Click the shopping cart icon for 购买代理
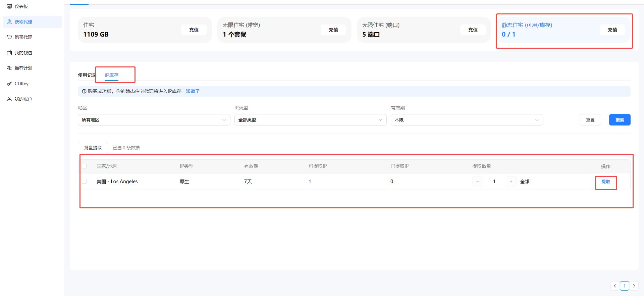This screenshot has height=304, width=644. pyautogui.click(x=9, y=37)
